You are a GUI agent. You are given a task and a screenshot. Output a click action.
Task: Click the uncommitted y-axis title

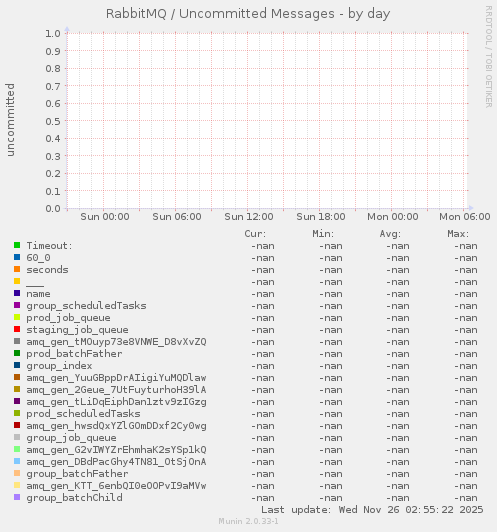click(x=11, y=120)
